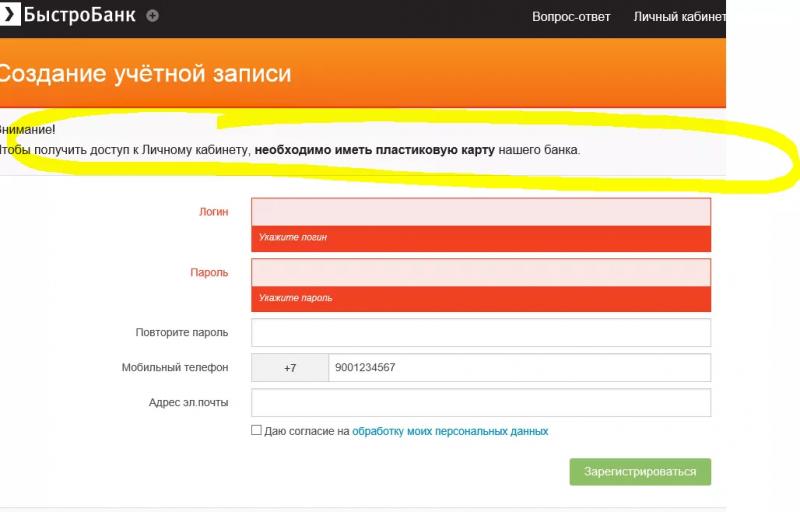Viewport: 800px width, 512px height.
Task: Focus the Адрес эл.почты input field
Action: [x=480, y=403]
